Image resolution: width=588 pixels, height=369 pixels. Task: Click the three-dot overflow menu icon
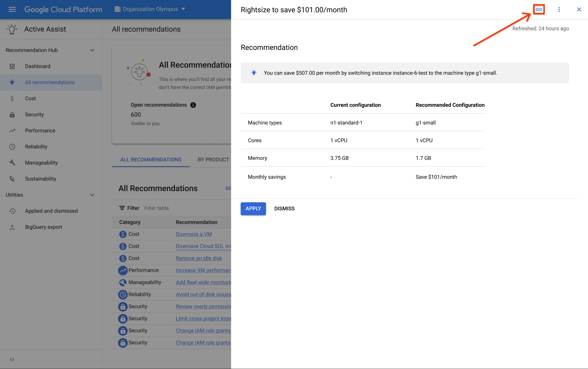pos(559,9)
